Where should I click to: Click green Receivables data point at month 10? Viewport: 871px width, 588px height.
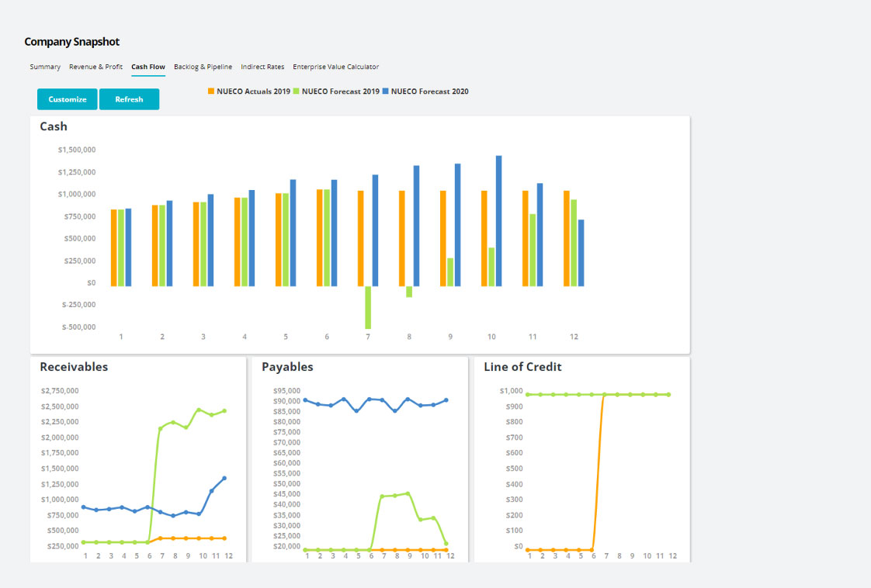[x=199, y=410]
